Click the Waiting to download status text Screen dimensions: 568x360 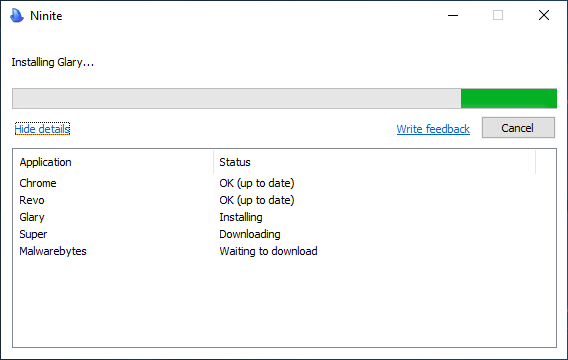(x=268, y=251)
